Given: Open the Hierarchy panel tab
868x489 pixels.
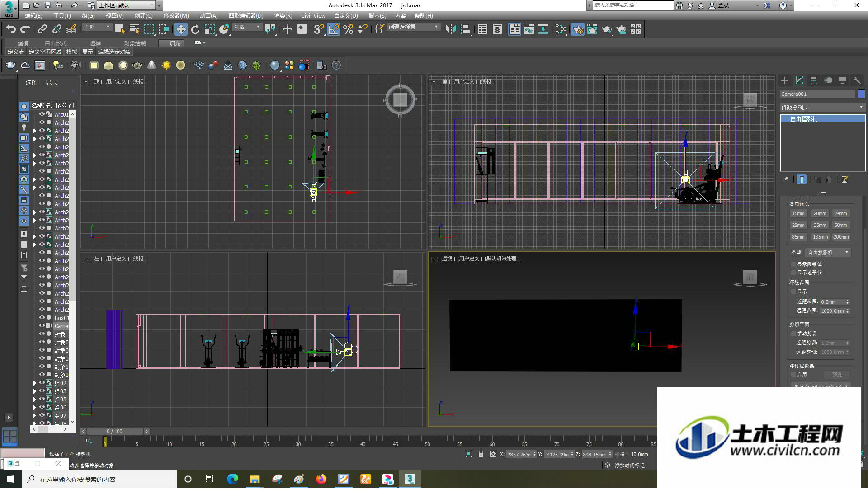Looking at the screenshot, I should point(814,80).
